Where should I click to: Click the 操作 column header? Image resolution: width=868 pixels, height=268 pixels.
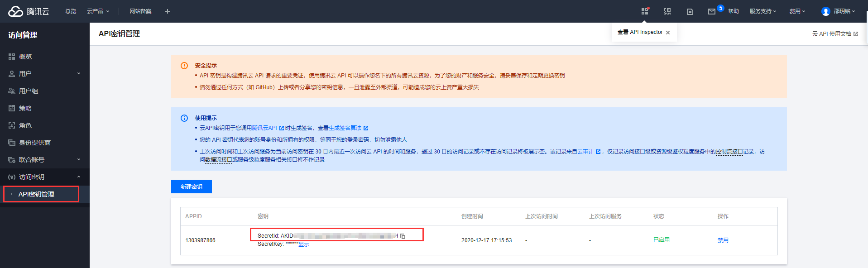click(x=723, y=216)
